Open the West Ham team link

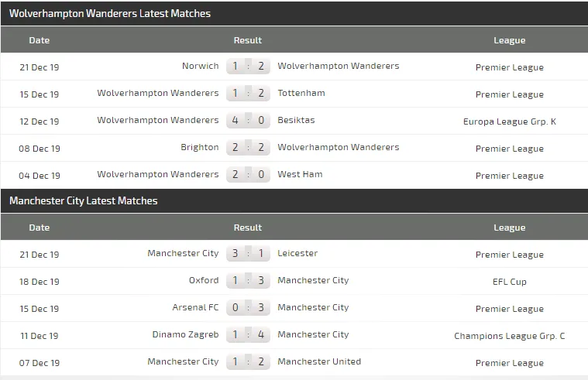(x=300, y=175)
